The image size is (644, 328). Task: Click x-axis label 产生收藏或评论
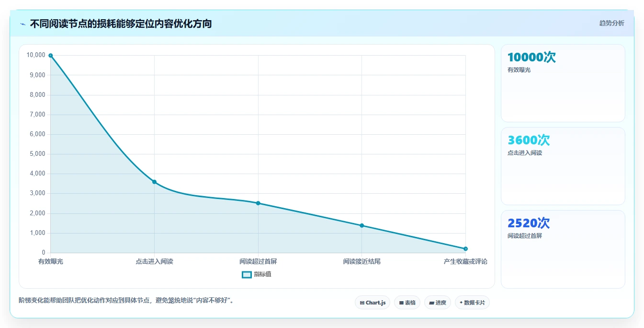[465, 261]
